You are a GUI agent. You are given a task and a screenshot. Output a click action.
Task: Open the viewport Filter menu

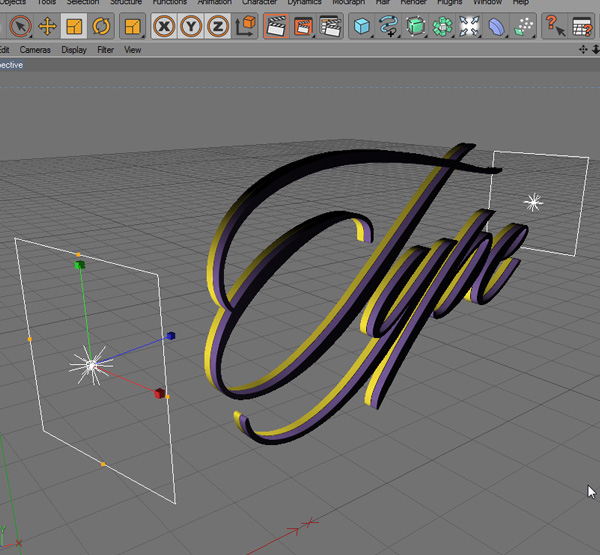pyautogui.click(x=105, y=49)
